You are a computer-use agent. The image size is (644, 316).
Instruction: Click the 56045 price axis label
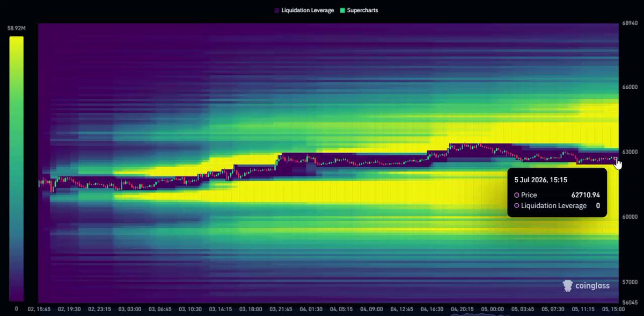[x=630, y=302]
